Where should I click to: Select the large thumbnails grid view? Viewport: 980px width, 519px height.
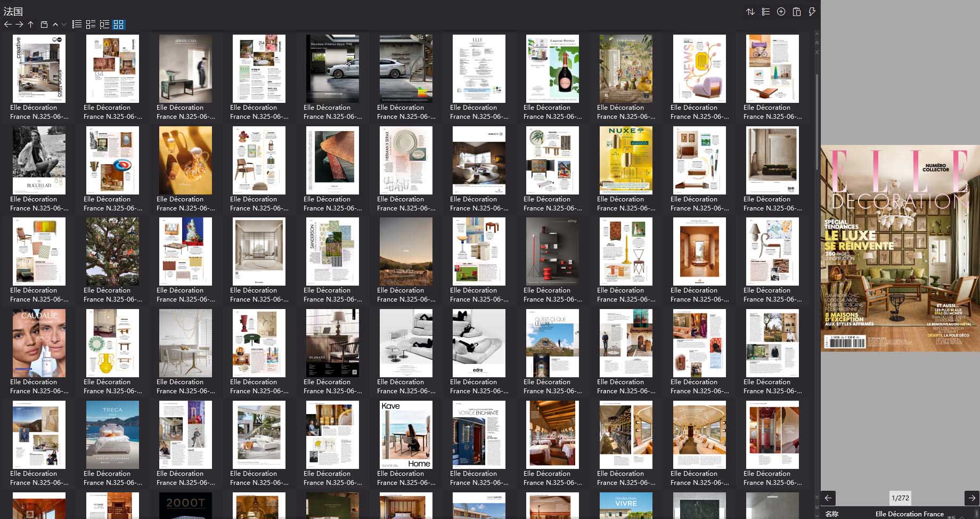118,25
